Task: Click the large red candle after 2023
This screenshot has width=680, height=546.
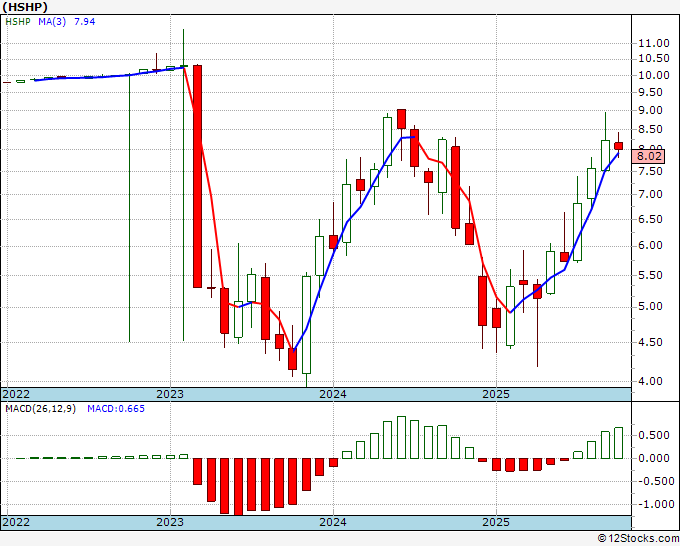Action: tap(197, 176)
